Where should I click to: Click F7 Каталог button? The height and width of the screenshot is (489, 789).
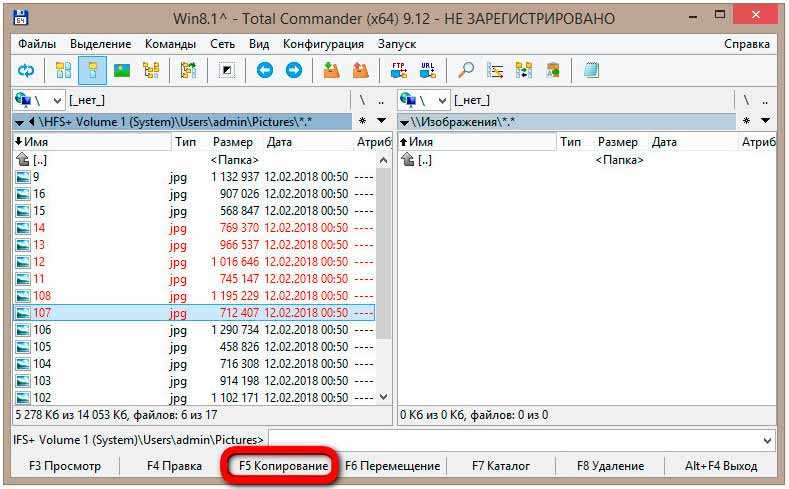pyautogui.click(x=501, y=466)
